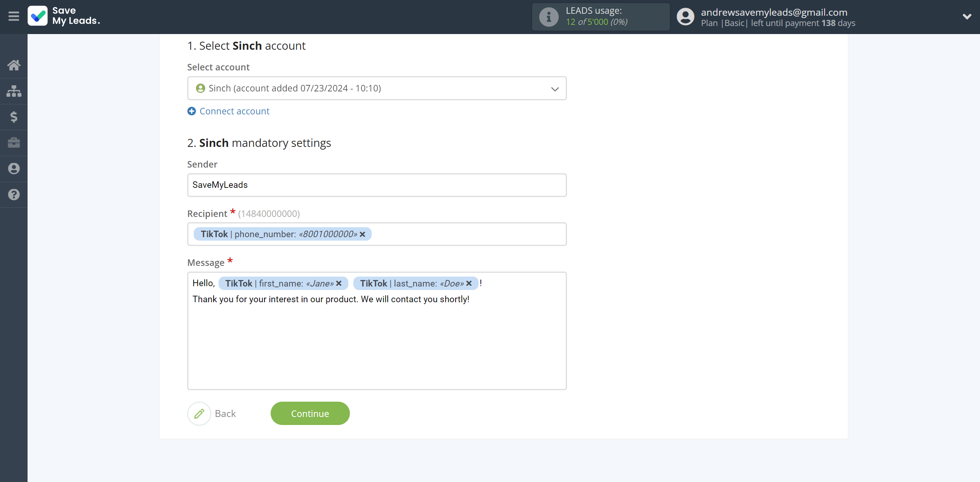Open the connections sitemap sidebar icon
980x482 pixels.
coord(14,91)
